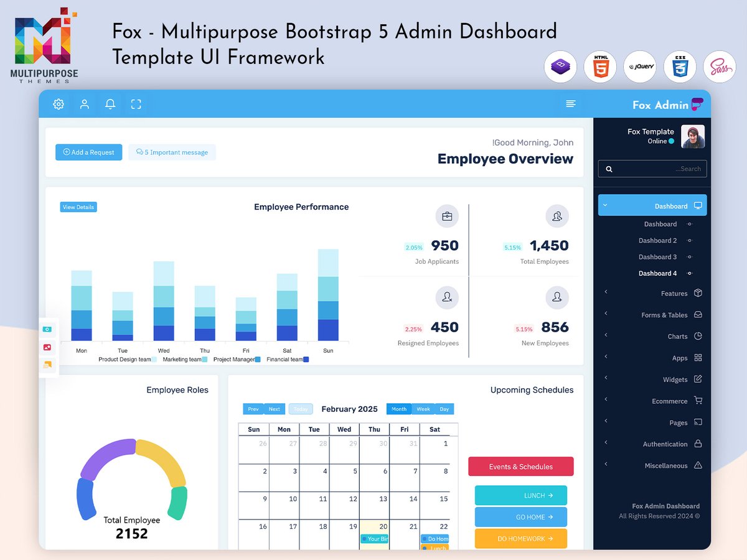The width and height of the screenshot is (747, 560).
Task: Click the GO HOME schedule button
Action: point(521,517)
